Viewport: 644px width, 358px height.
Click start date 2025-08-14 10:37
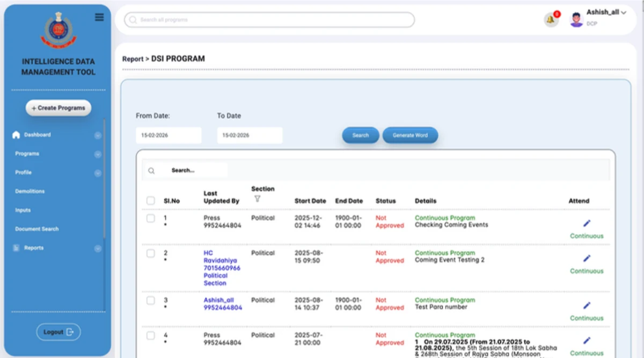[x=308, y=304]
